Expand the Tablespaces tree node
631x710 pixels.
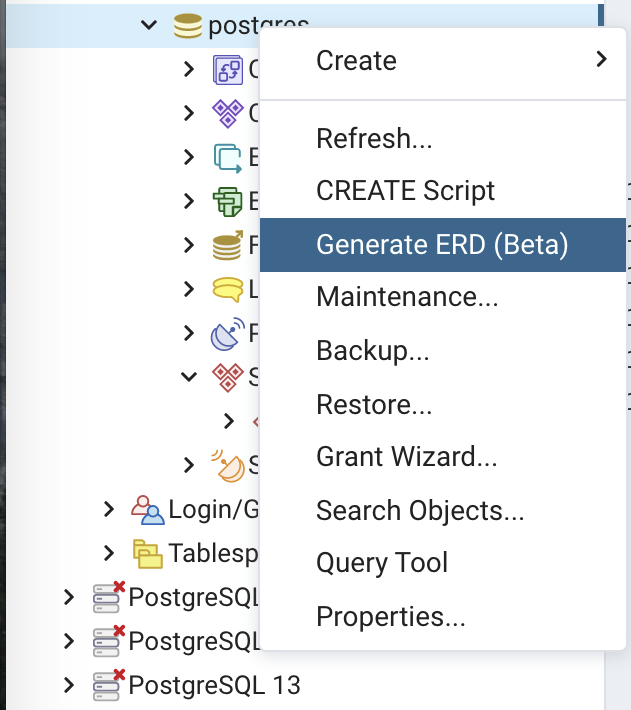(109, 553)
